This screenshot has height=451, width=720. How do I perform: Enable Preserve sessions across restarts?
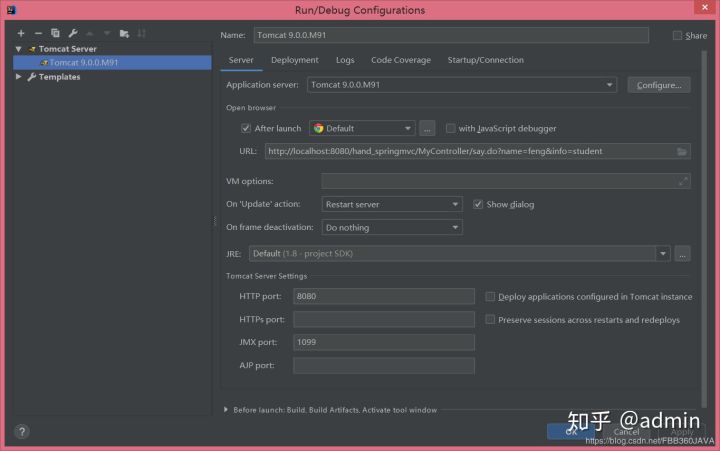point(490,319)
